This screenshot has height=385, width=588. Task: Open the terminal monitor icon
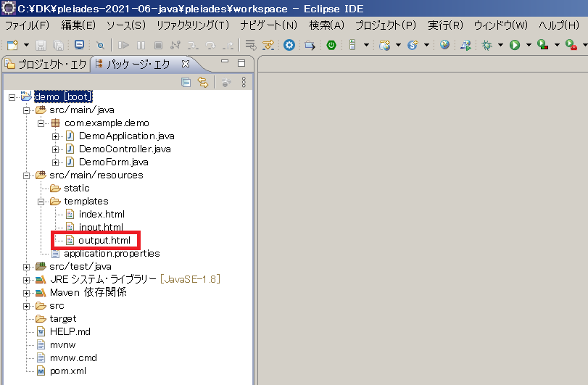[x=79, y=45]
